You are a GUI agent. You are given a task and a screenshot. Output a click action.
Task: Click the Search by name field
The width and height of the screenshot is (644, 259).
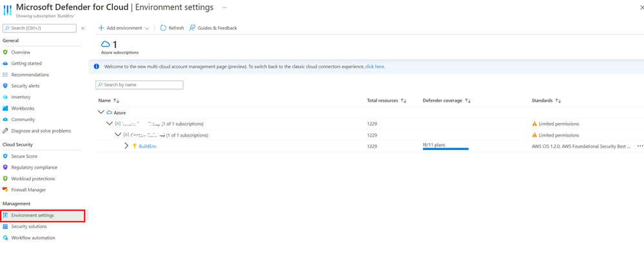point(139,84)
